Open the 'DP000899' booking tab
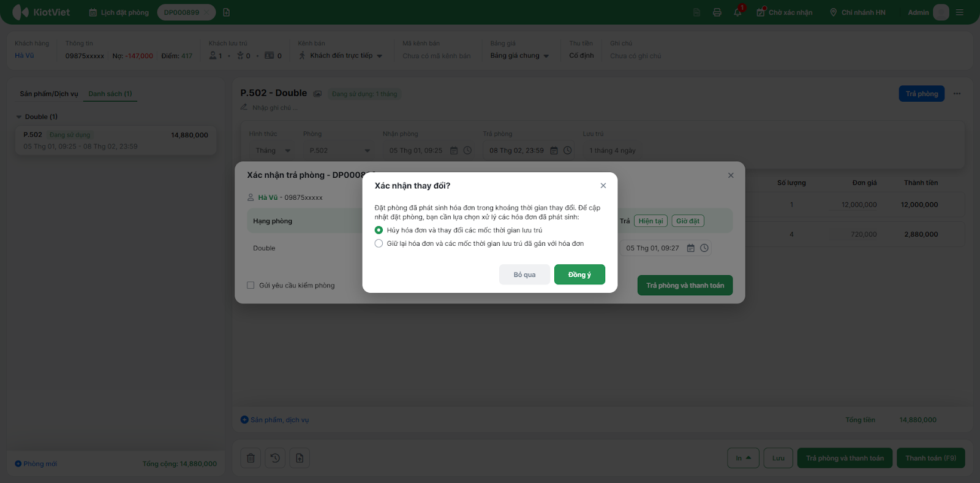This screenshot has width=980, height=483. [181, 12]
